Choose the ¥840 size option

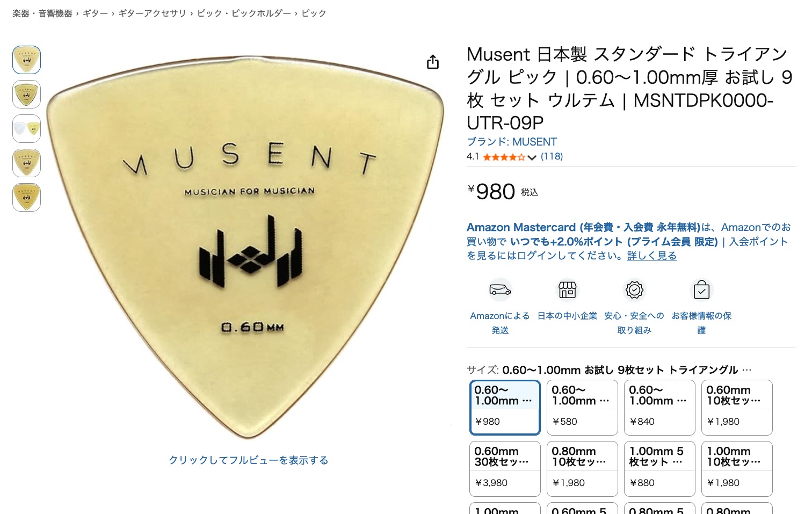(659, 408)
